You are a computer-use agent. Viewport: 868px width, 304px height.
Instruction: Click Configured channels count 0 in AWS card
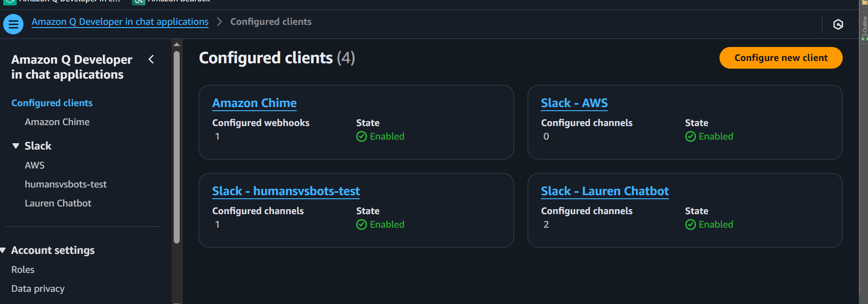click(x=546, y=136)
